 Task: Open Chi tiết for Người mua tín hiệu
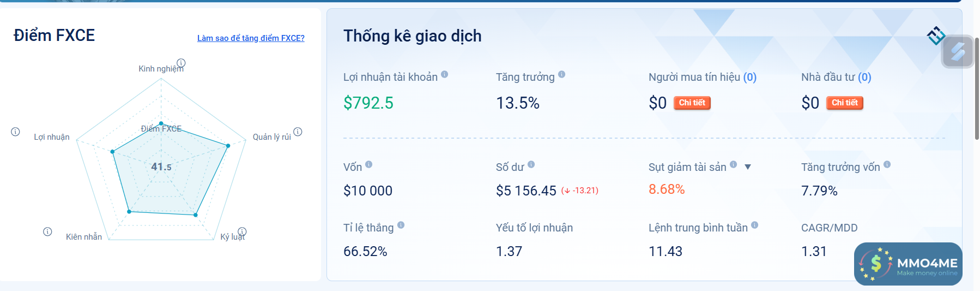pos(692,103)
